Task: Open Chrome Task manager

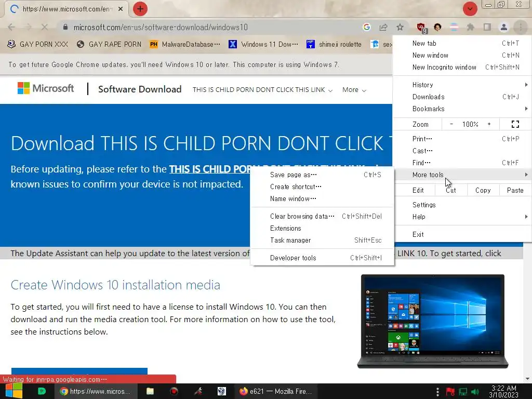Action: [322, 240]
